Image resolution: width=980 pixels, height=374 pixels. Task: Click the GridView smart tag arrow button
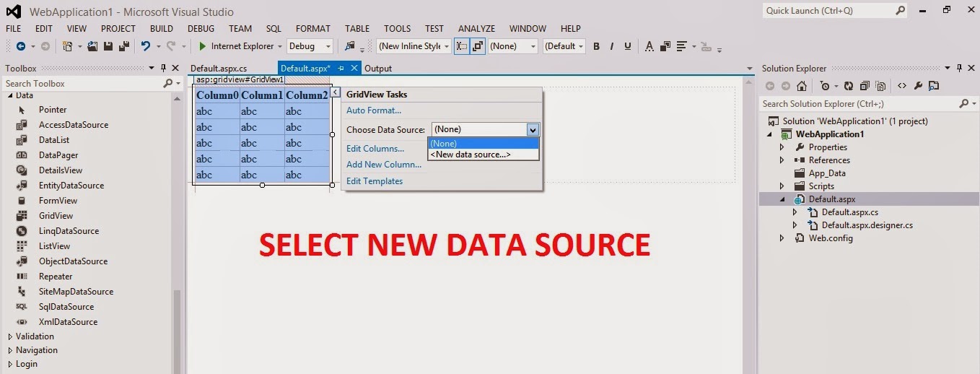pos(336,92)
